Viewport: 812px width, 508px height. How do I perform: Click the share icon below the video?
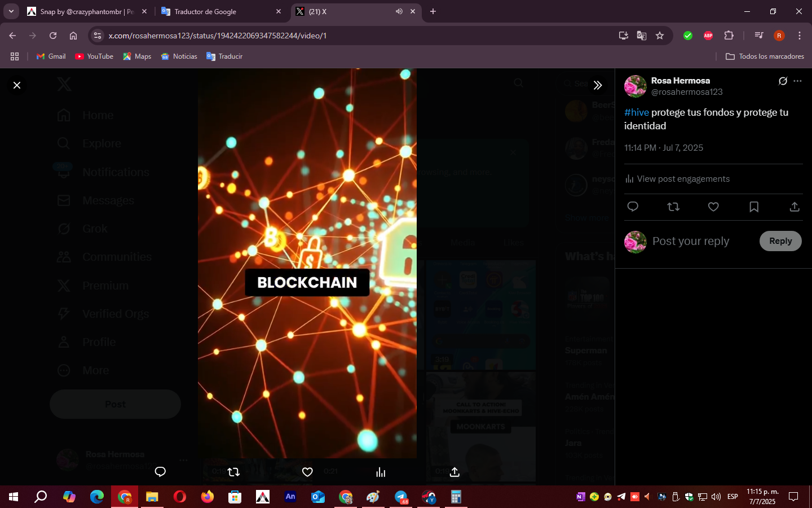point(454,472)
